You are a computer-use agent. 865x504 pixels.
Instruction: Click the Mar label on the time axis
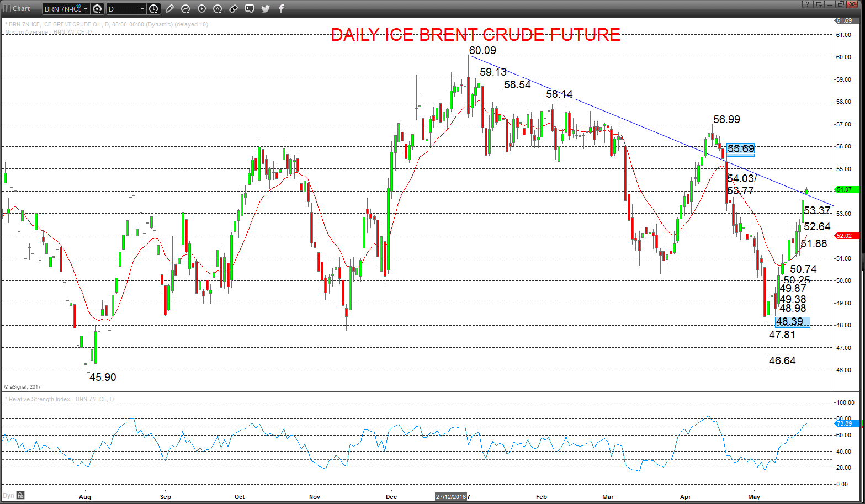tap(608, 497)
